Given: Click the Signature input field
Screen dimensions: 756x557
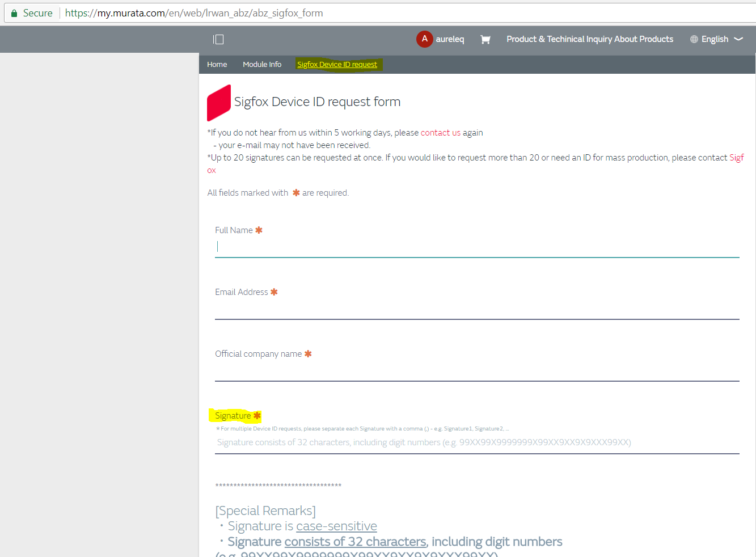Looking at the screenshot, I should (x=477, y=442).
